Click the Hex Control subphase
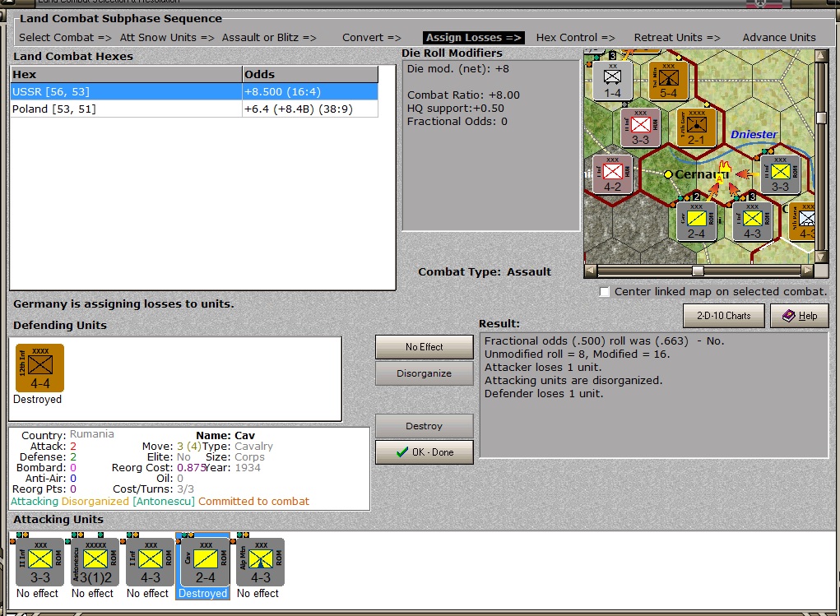The image size is (840, 616). (x=575, y=38)
